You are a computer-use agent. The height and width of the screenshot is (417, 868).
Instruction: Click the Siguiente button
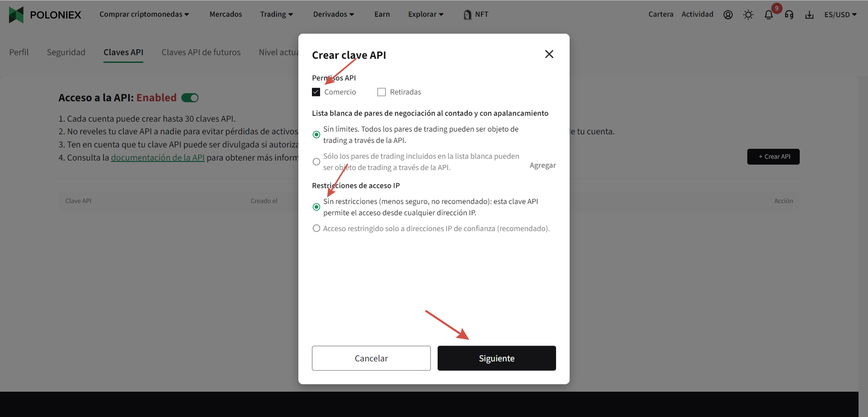pos(497,358)
